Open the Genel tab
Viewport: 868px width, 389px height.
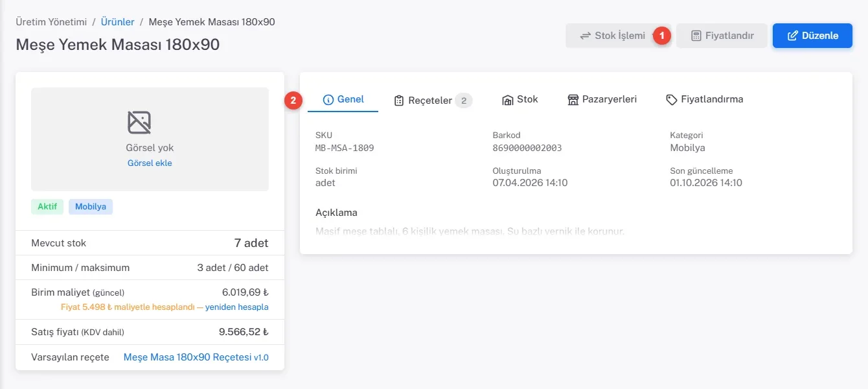[343, 100]
